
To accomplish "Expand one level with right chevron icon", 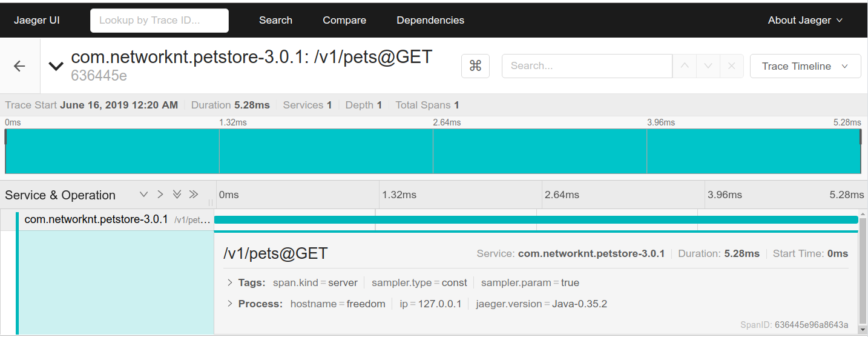I will [160, 195].
